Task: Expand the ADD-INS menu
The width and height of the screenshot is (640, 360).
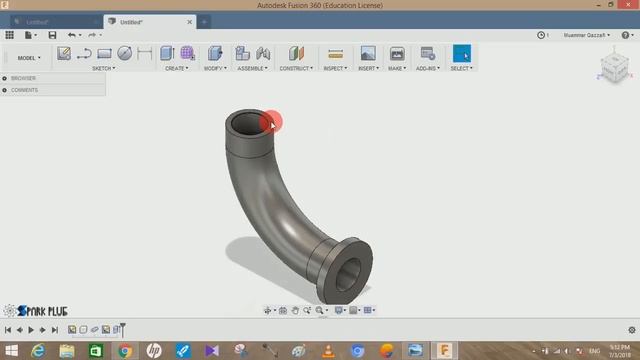Action: (x=428, y=69)
